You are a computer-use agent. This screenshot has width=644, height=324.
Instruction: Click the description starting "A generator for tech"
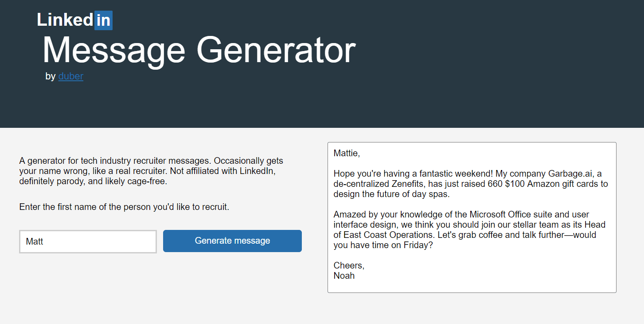pyautogui.click(x=151, y=171)
